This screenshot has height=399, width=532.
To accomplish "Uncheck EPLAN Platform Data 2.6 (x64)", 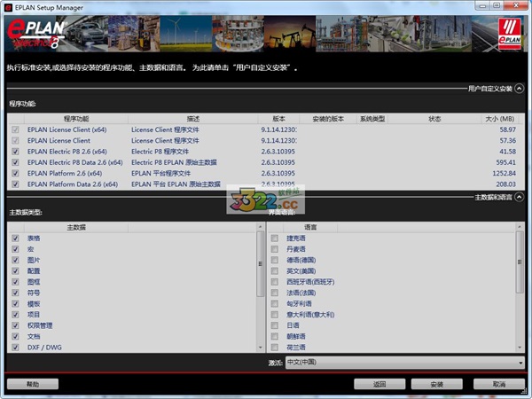I will point(14,184).
